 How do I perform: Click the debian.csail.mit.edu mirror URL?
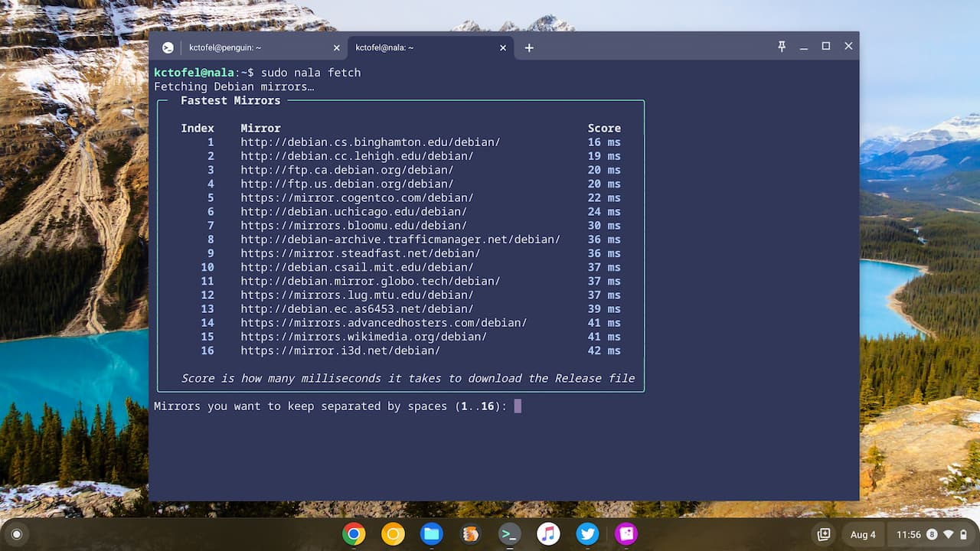(x=357, y=267)
